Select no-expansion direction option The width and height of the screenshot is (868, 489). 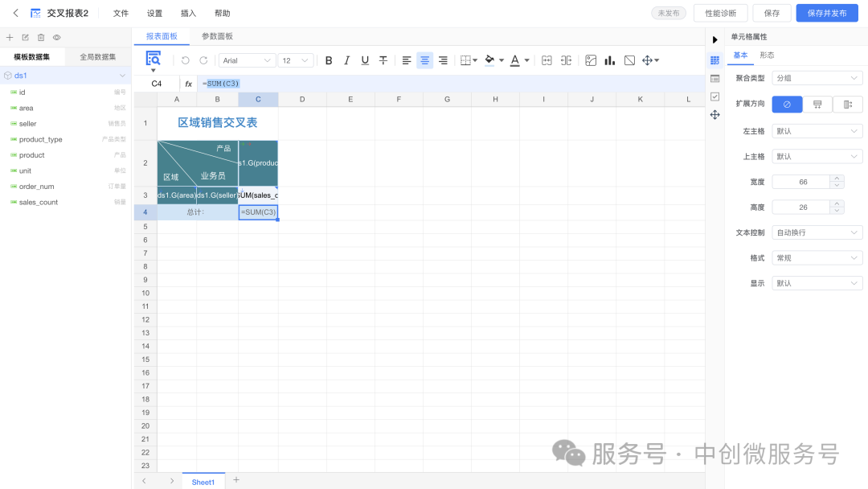tap(787, 104)
